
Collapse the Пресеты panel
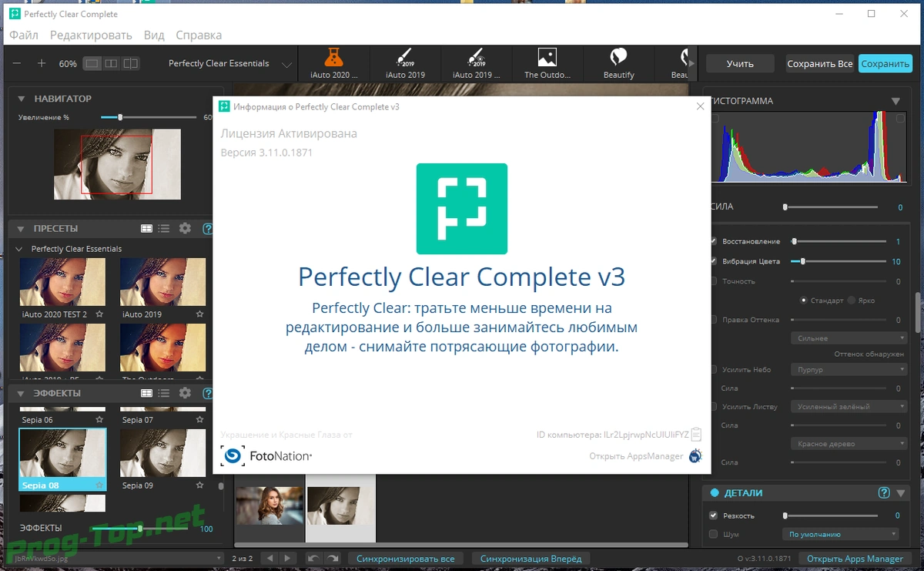tap(20, 229)
